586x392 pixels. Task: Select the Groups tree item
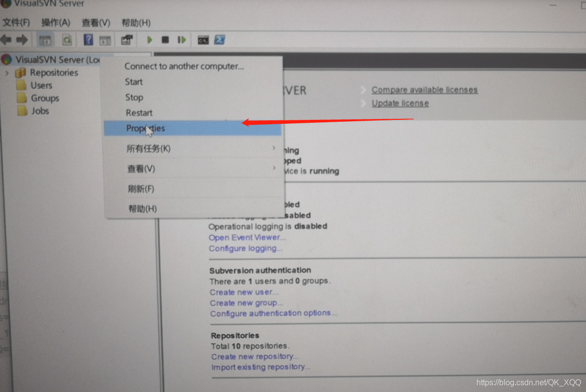[x=45, y=98]
